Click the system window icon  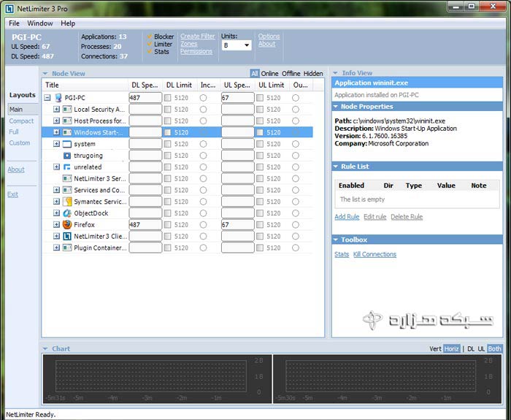pyautogui.click(x=67, y=144)
